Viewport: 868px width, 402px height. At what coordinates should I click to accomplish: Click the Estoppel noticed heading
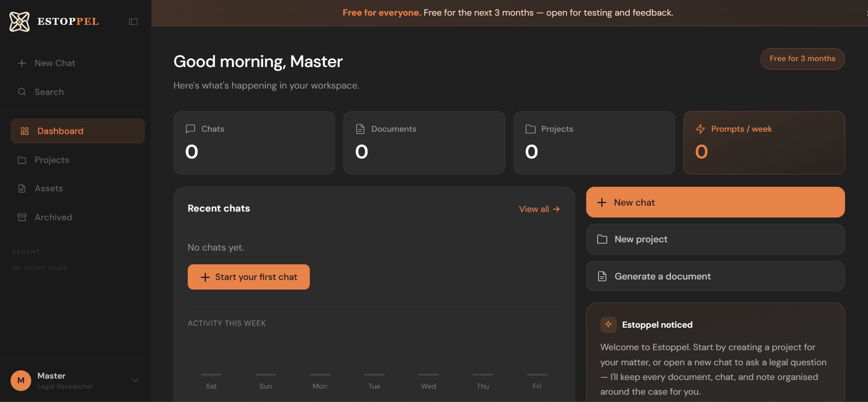657,324
